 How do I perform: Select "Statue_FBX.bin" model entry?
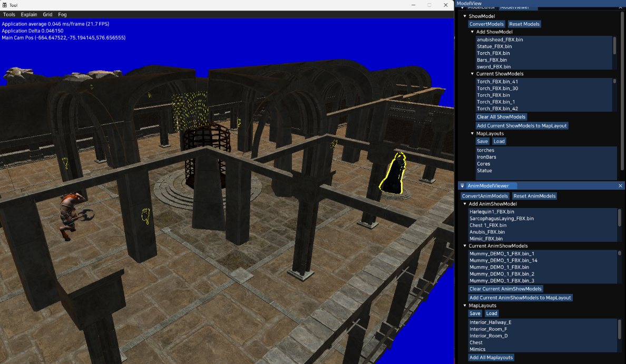point(544,46)
